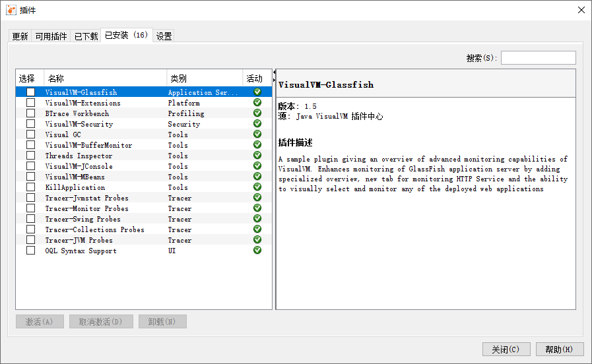Open help with 帮助(H) button
This screenshot has width=592, height=364.
(560, 349)
